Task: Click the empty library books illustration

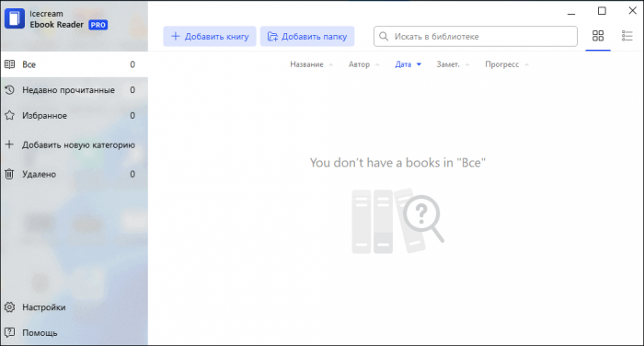Action: (397, 221)
